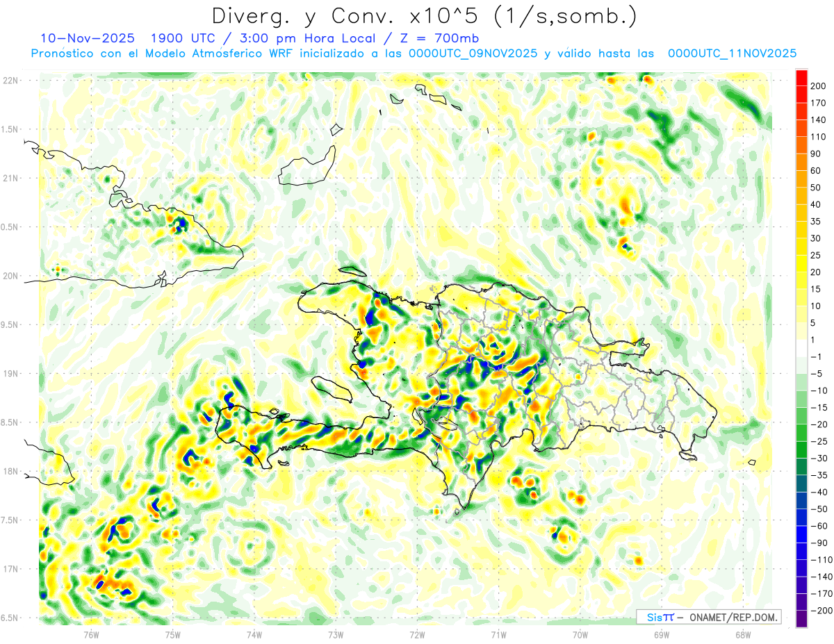Viewport: 834px width, 644px height.
Task: Click the "7.5N" latitude axis label
Action: point(10,520)
